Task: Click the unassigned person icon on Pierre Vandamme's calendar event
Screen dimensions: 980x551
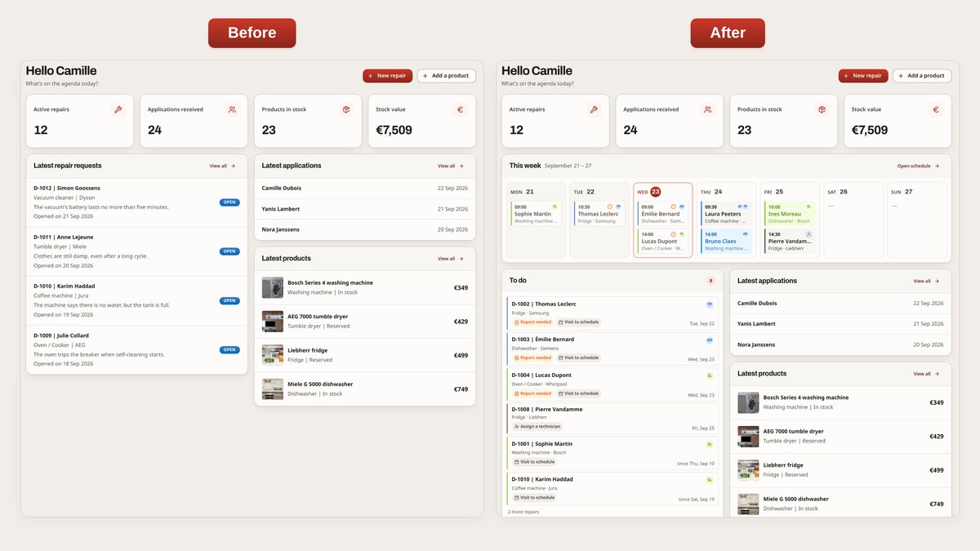Action: tap(808, 234)
